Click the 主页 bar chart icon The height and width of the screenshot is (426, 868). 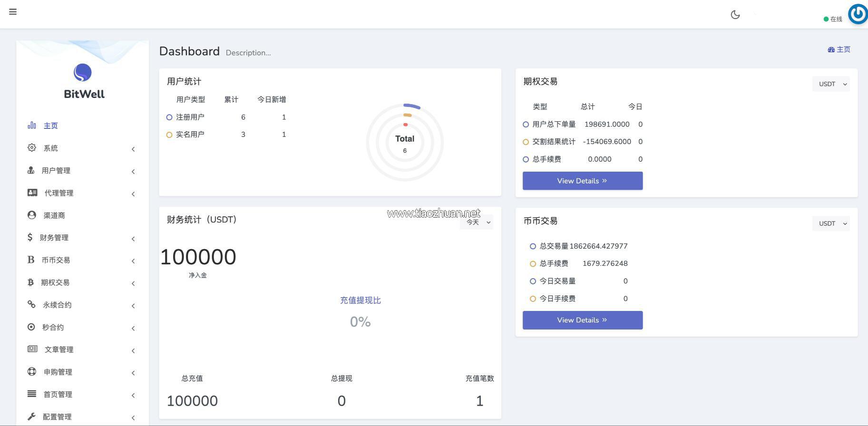32,126
